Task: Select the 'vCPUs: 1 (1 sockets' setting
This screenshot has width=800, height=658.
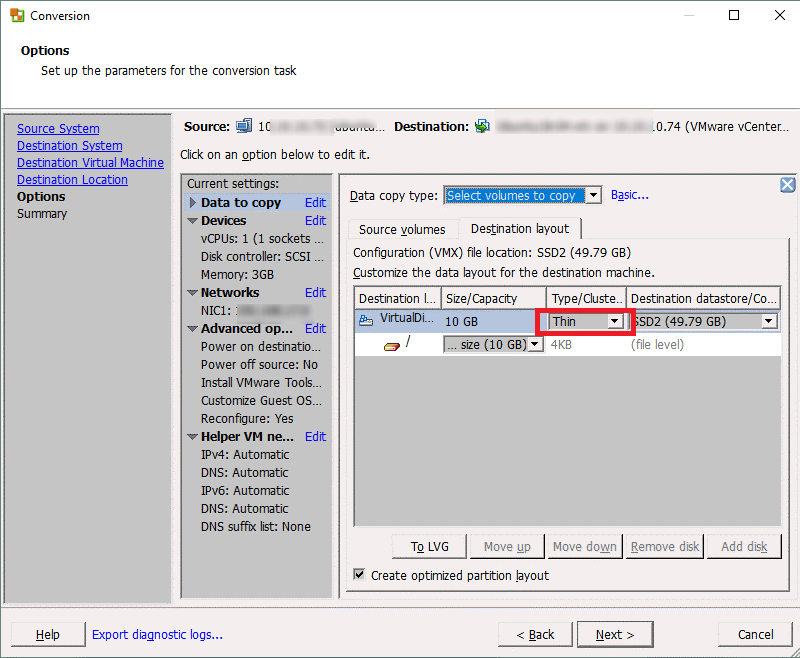Action: (x=262, y=239)
